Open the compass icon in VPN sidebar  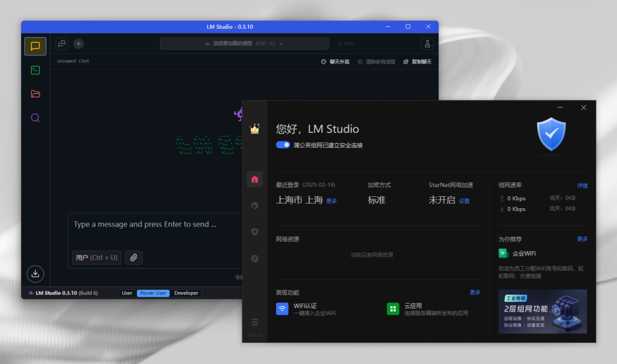tap(255, 258)
